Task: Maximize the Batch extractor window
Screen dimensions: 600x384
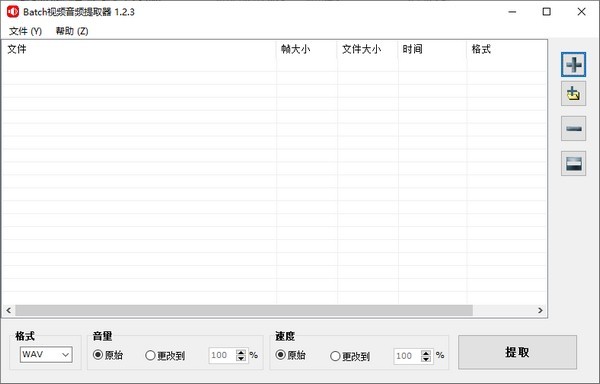Action: (547, 12)
